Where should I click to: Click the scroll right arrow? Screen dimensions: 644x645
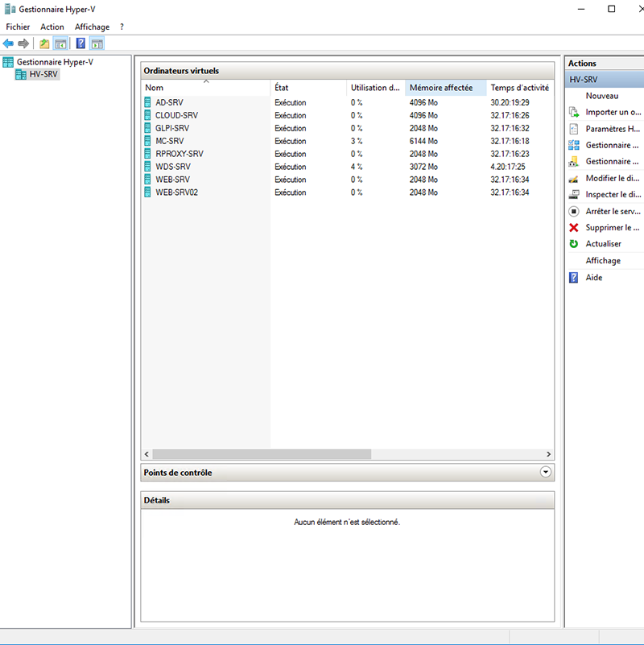click(x=548, y=454)
